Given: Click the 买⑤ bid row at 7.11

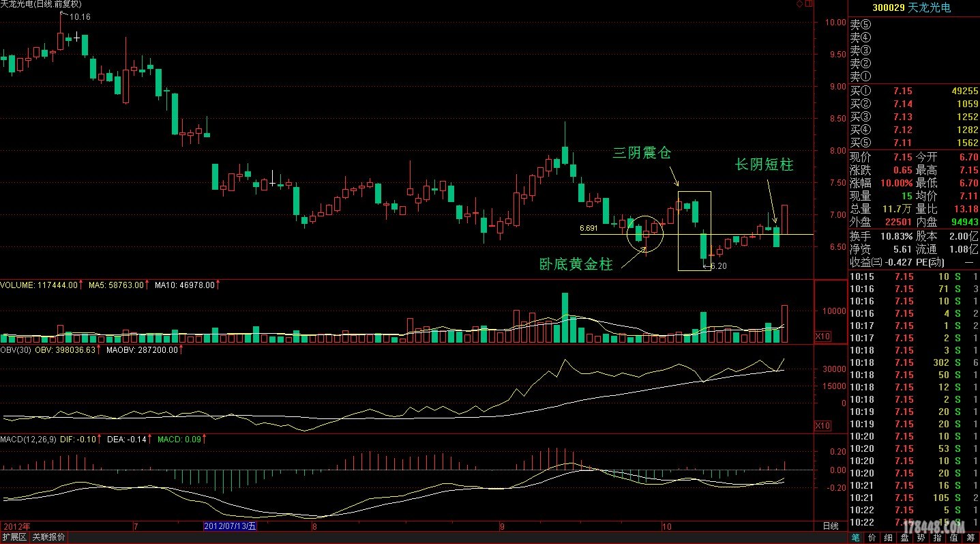Looking at the screenshot, I should 914,143.
